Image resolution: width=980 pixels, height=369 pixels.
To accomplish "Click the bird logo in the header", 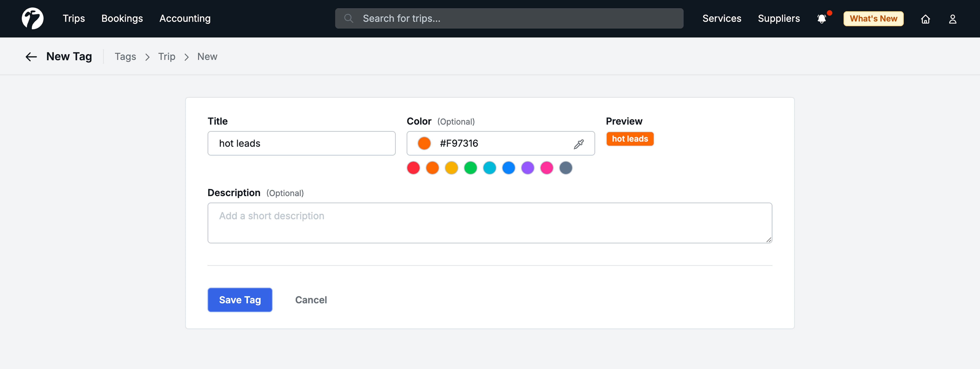I will click(x=32, y=18).
